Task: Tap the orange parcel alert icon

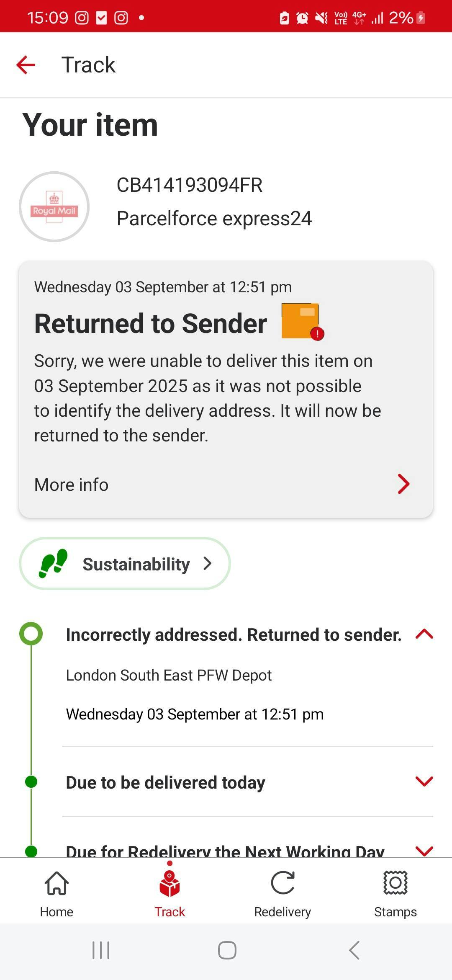Action: tap(303, 322)
